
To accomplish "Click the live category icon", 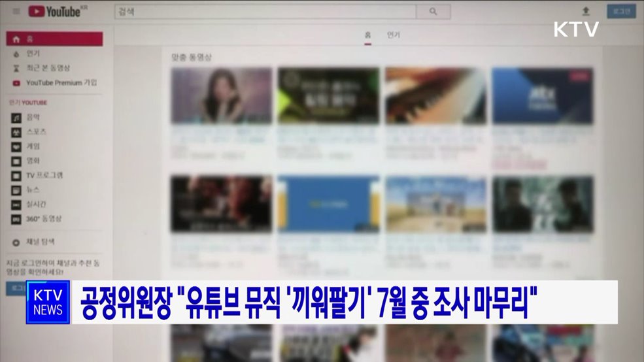I will click(16, 205).
